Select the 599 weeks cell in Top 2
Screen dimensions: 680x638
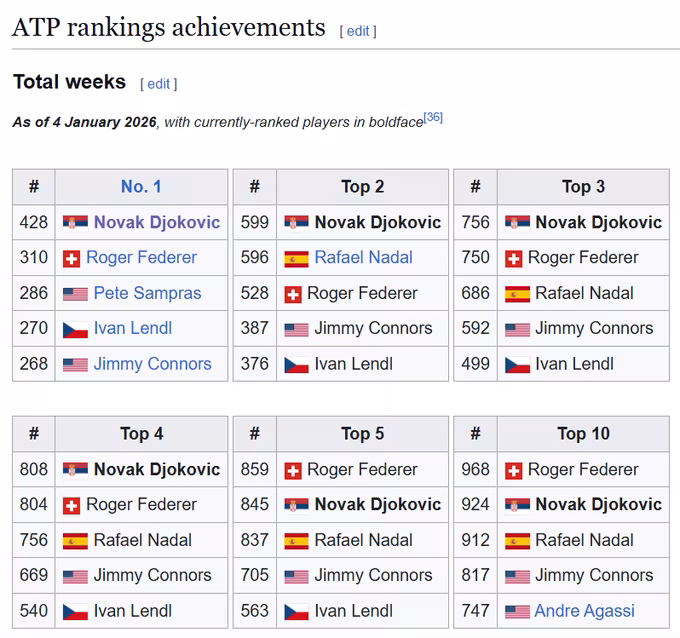255,222
